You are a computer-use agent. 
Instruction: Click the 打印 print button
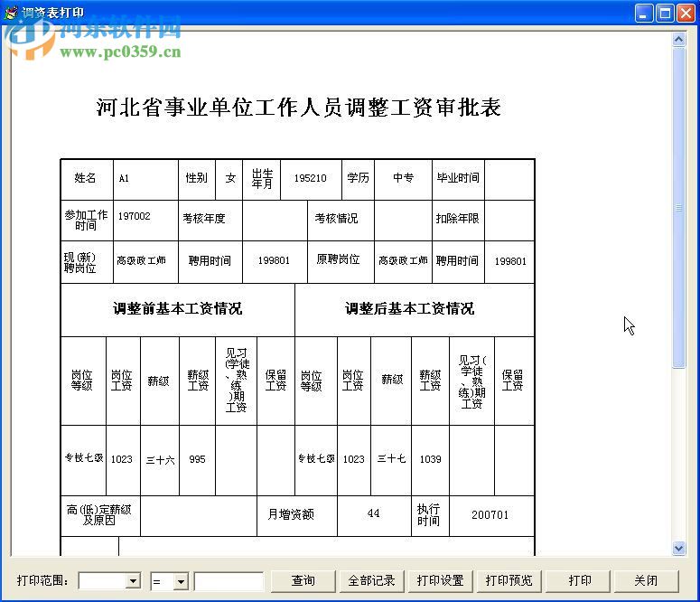pos(578,580)
